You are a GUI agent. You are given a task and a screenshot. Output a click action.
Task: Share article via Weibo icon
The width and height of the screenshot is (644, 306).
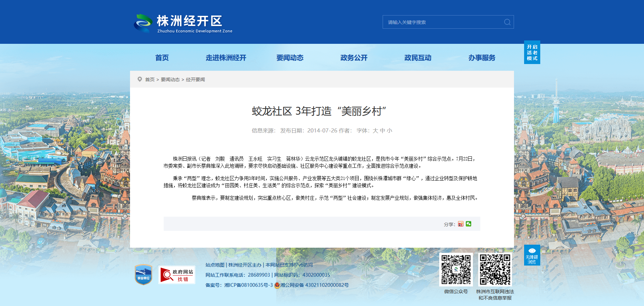pyautogui.click(x=461, y=224)
